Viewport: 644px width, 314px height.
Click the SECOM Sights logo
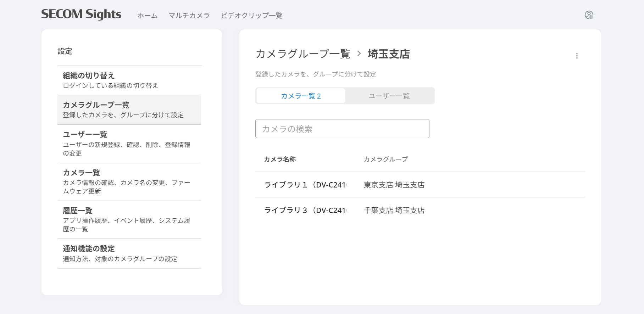(x=81, y=14)
